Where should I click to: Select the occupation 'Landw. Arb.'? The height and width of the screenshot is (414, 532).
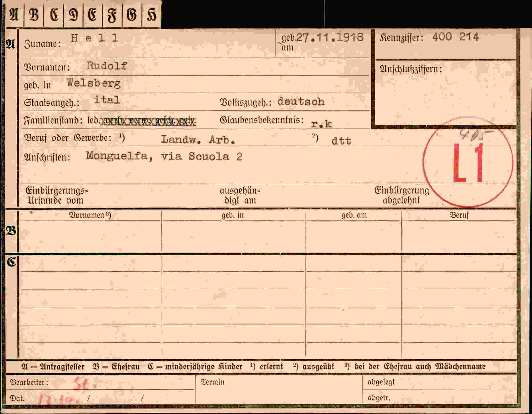coord(198,140)
